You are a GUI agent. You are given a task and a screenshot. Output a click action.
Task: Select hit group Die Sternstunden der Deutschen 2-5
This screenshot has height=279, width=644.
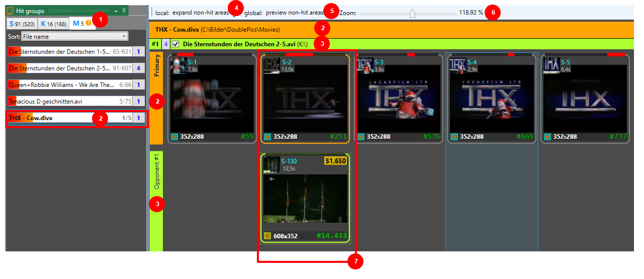(69, 68)
